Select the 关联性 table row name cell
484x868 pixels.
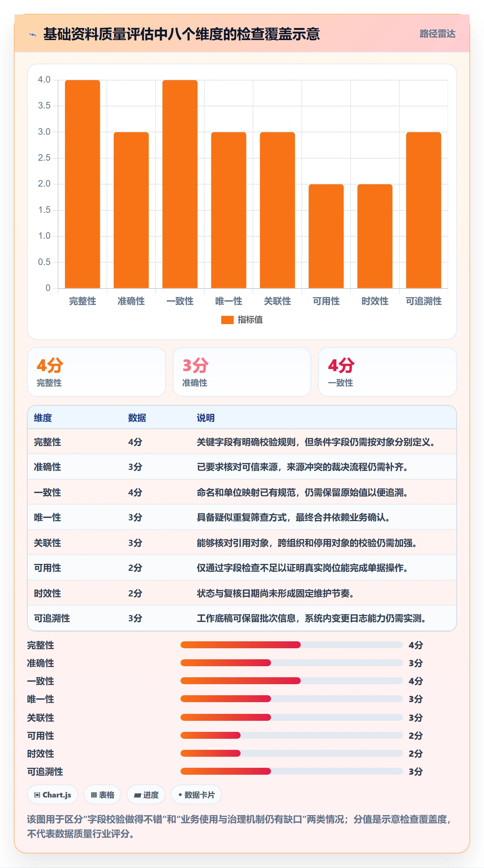(47, 543)
